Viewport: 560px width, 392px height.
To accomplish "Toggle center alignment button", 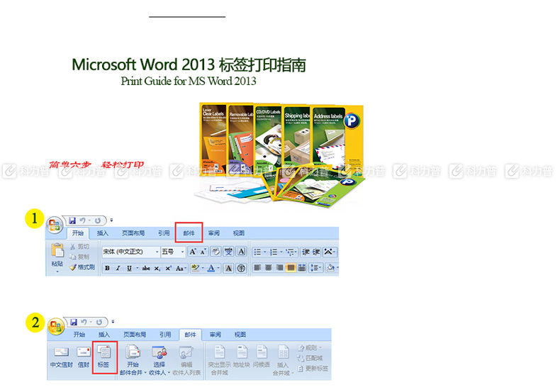I will coord(269,268).
